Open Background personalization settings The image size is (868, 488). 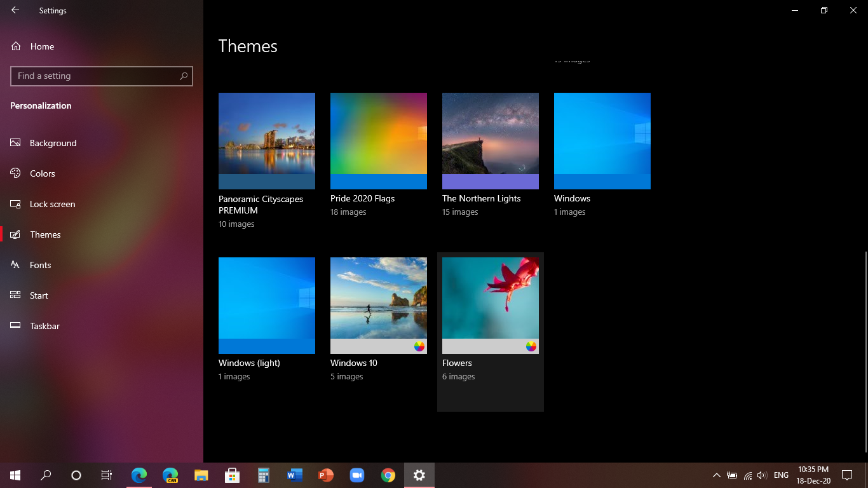coord(102,143)
